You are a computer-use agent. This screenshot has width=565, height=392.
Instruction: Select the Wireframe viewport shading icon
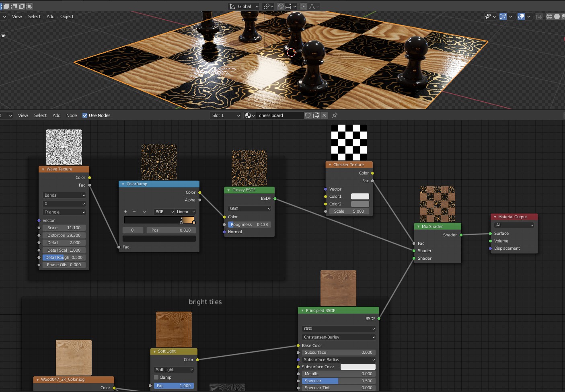click(549, 16)
